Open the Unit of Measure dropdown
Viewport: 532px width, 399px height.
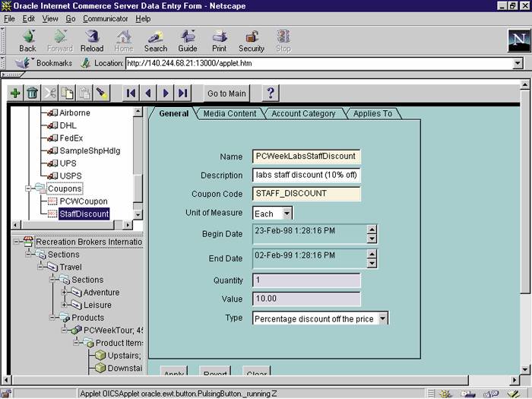287,214
